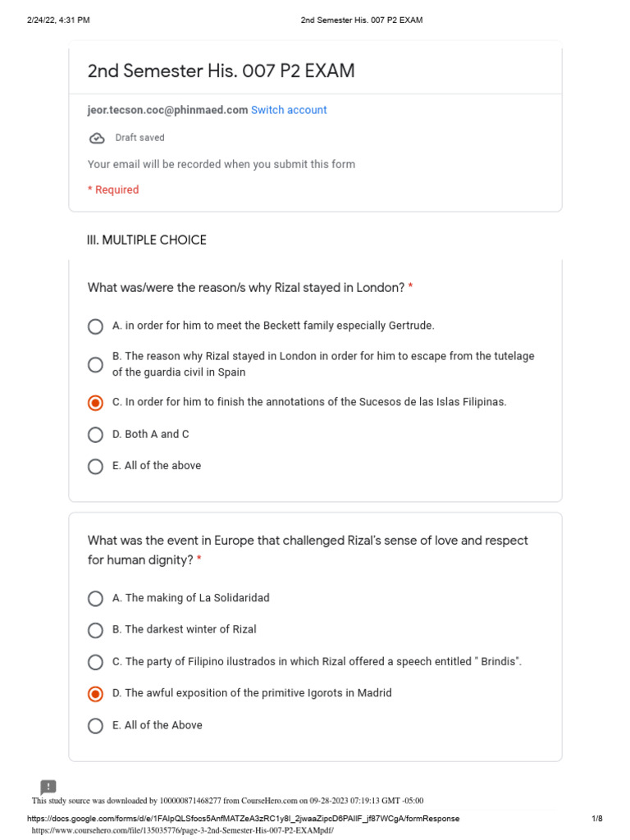Open the docs.google.com form response URL

click(x=243, y=819)
